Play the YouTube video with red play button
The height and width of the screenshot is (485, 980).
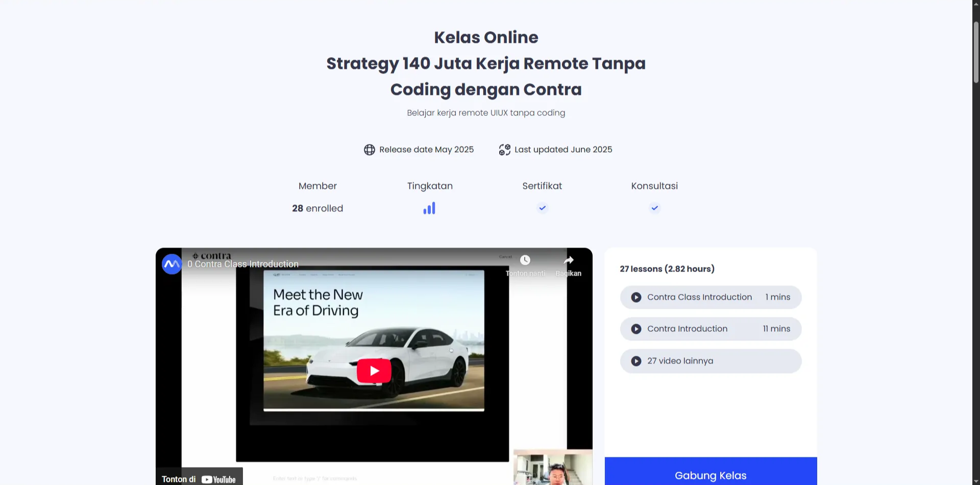tap(374, 371)
